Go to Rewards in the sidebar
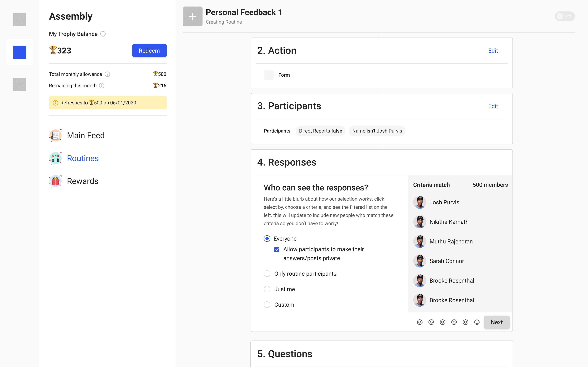Viewport: 588px width, 367px height. (83, 181)
